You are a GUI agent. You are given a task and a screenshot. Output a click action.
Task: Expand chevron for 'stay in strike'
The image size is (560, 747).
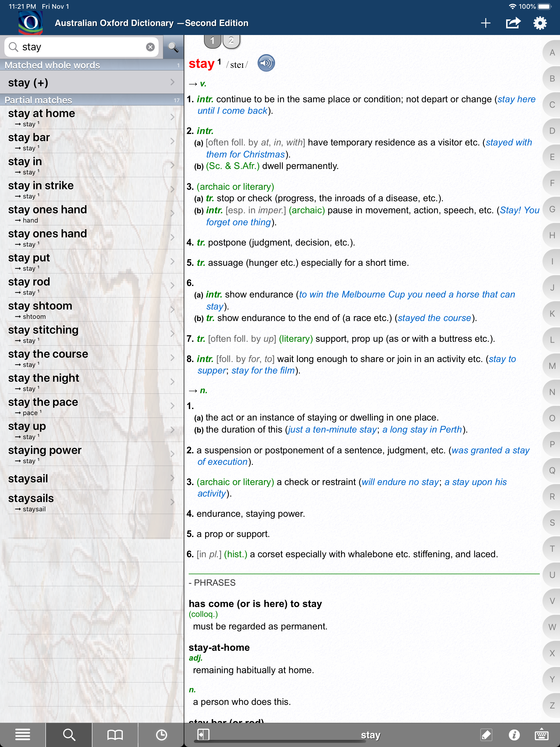[173, 189]
